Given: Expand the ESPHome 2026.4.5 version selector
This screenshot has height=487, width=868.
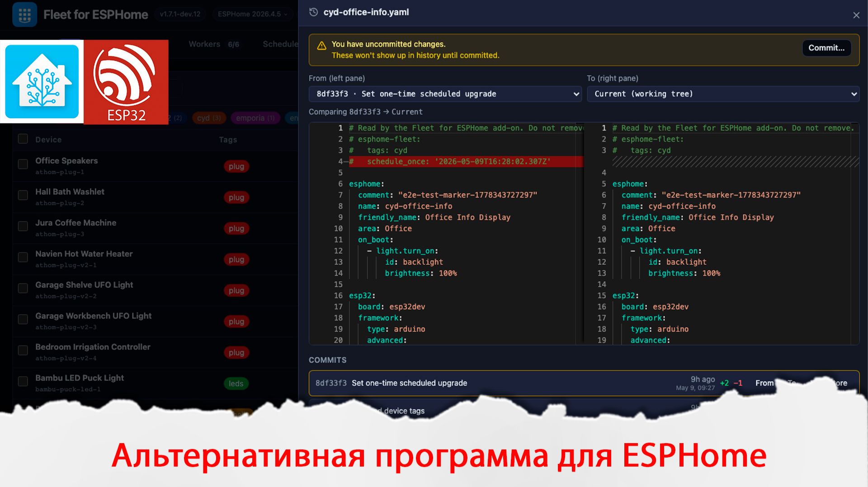Looking at the screenshot, I should (x=252, y=14).
